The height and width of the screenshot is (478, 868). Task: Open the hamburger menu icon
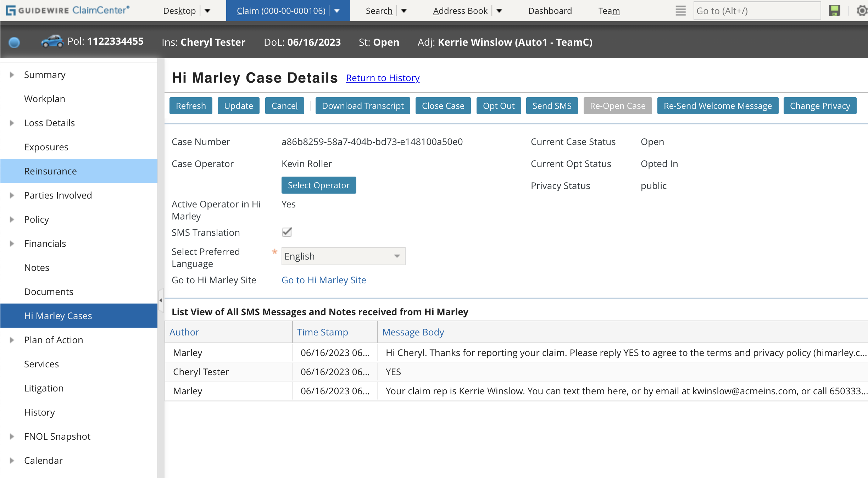tap(680, 11)
